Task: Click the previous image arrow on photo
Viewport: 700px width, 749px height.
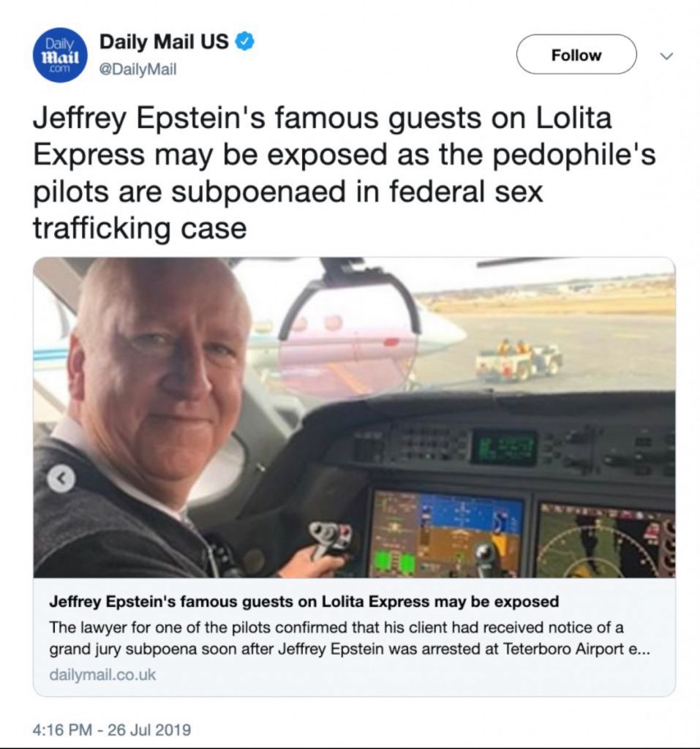Action: [x=61, y=479]
